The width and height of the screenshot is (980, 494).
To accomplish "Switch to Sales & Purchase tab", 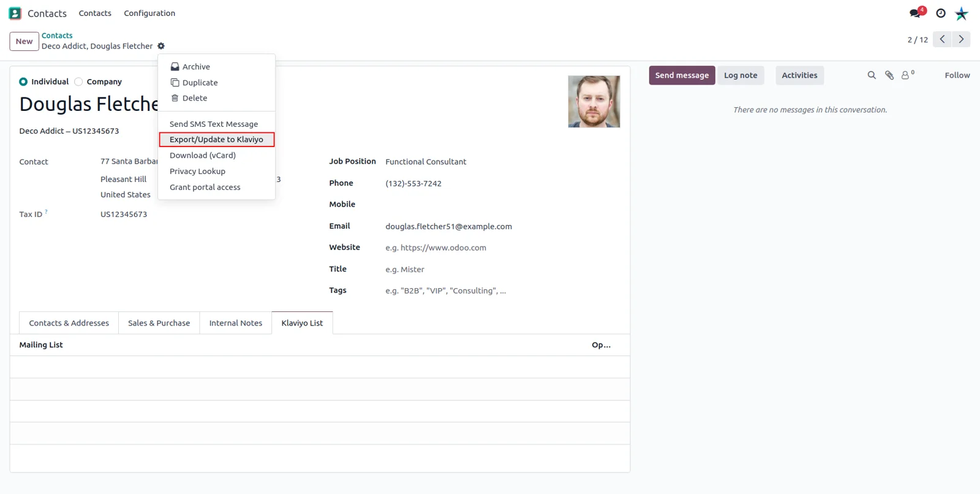I will (159, 323).
